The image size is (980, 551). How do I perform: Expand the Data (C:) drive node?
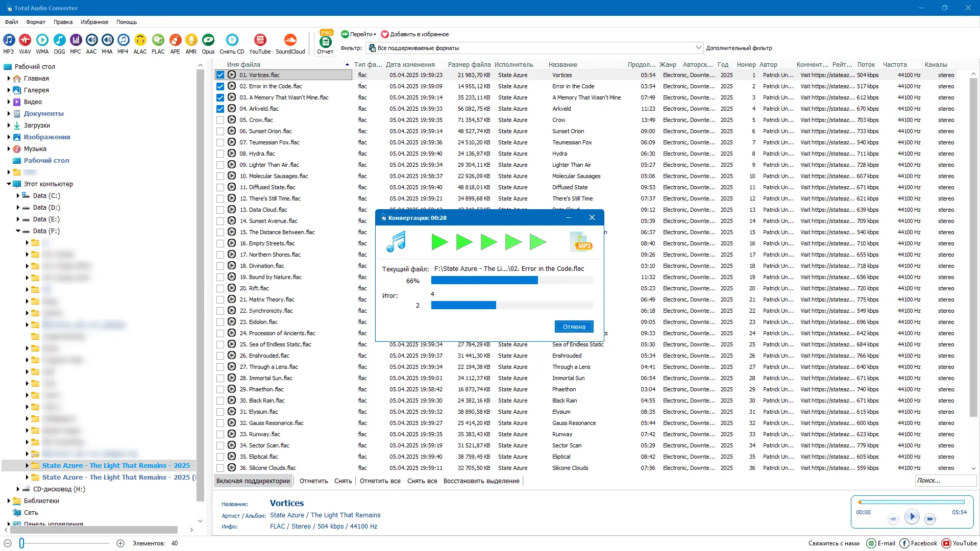[18, 196]
